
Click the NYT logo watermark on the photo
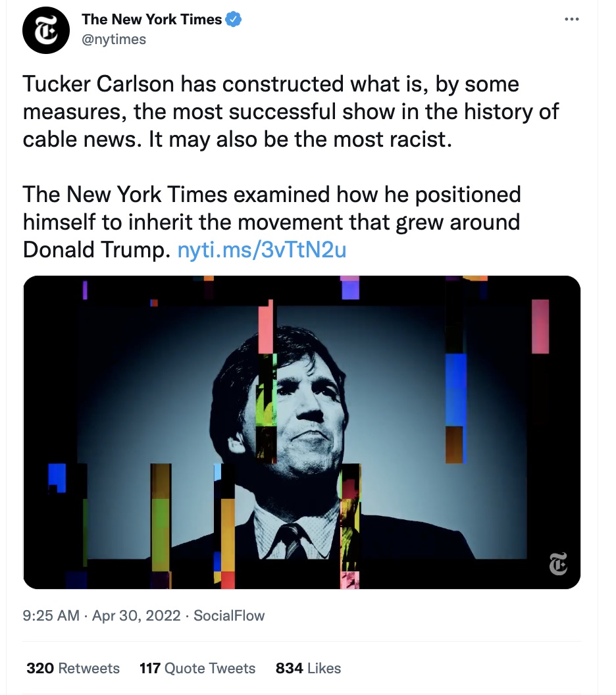(x=557, y=565)
